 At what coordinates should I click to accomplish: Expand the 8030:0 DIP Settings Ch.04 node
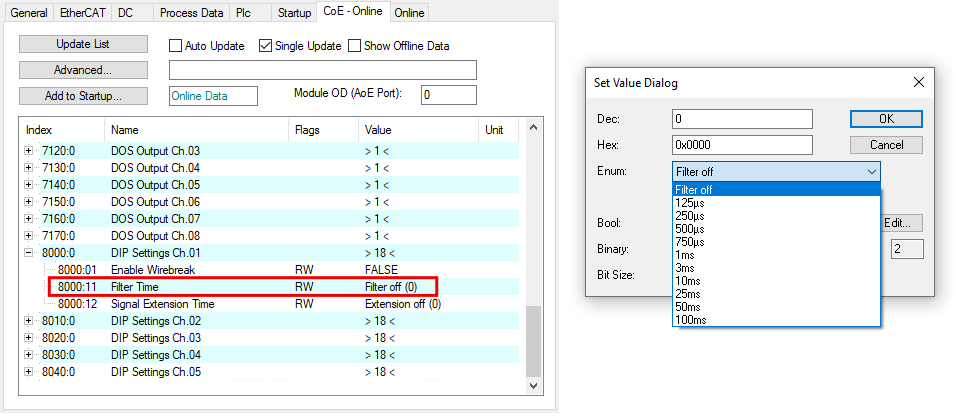pyautogui.click(x=29, y=354)
